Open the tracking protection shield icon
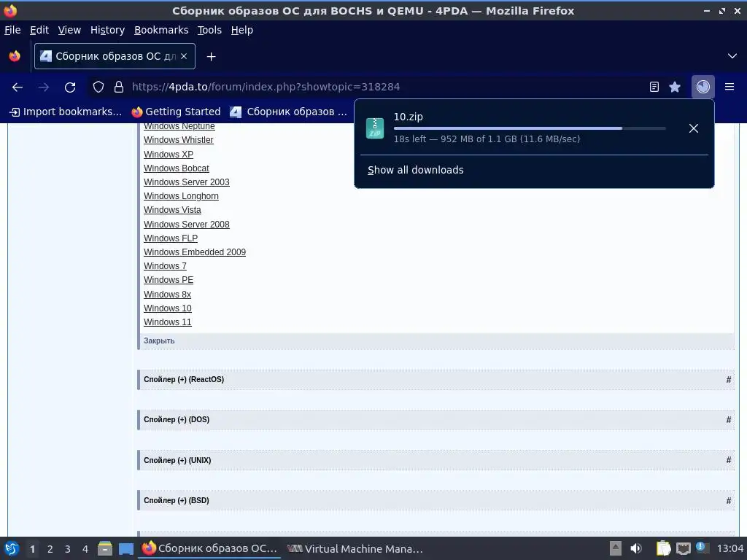The height and width of the screenshot is (560, 747). [98, 87]
